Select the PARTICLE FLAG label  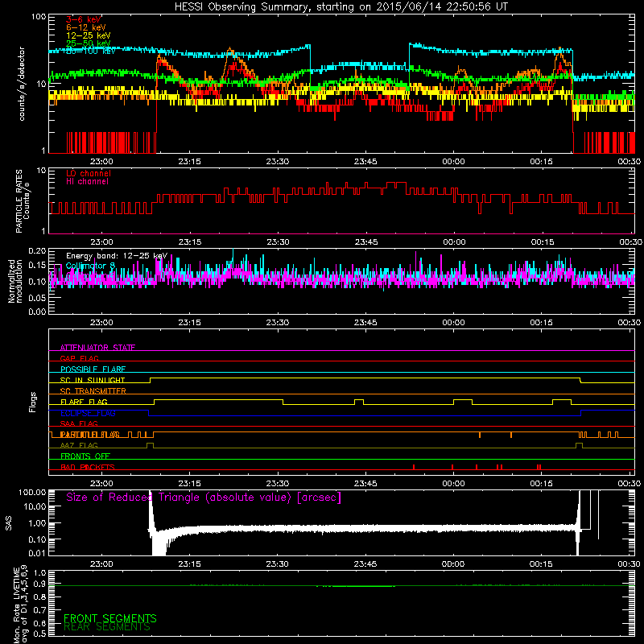(90, 435)
